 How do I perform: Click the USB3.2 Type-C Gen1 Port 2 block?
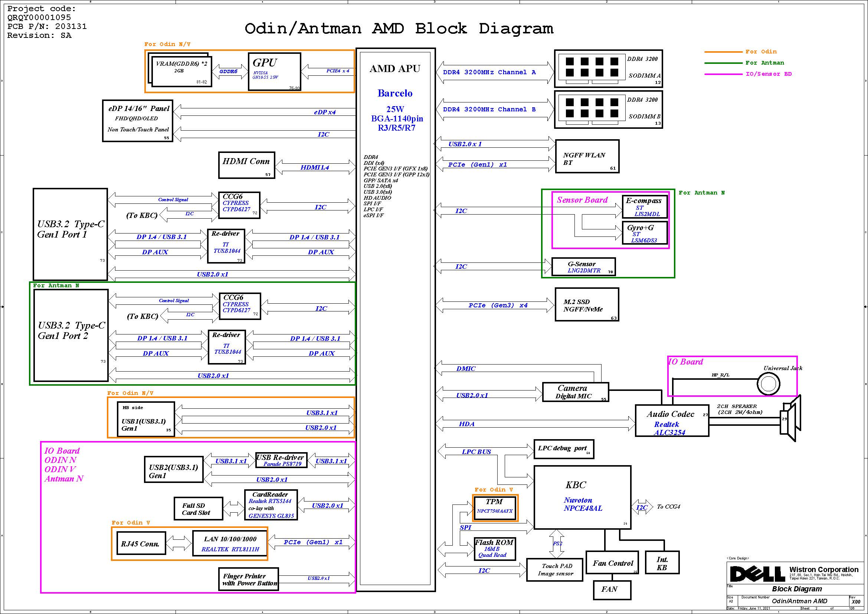[71, 335]
